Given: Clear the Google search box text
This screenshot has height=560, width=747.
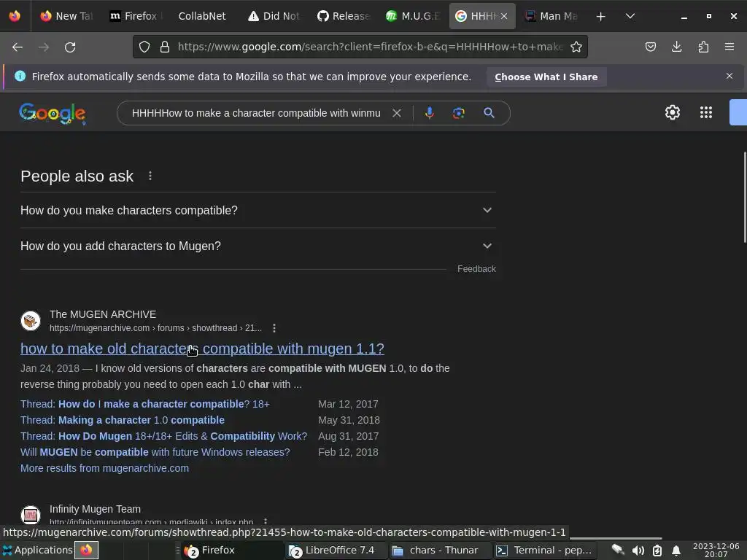Looking at the screenshot, I should [396, 113].
